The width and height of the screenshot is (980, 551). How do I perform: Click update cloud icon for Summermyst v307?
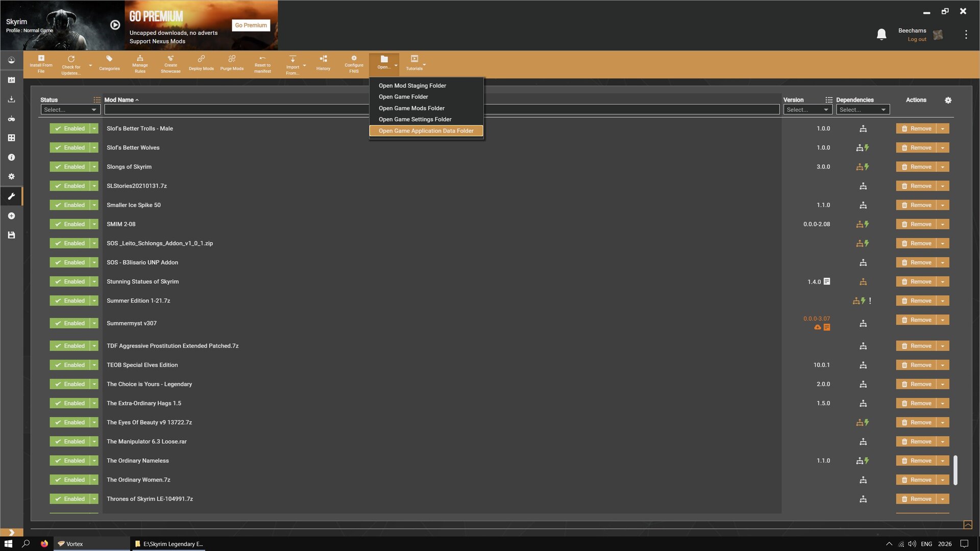tap(818, 327)
